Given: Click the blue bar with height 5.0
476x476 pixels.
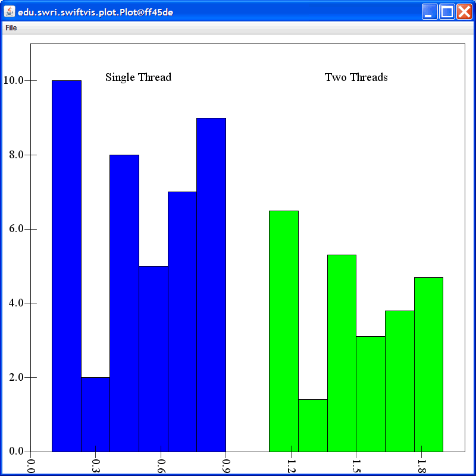Looking at the screenshot, I should pyautogui.click(x=154, y=359).
